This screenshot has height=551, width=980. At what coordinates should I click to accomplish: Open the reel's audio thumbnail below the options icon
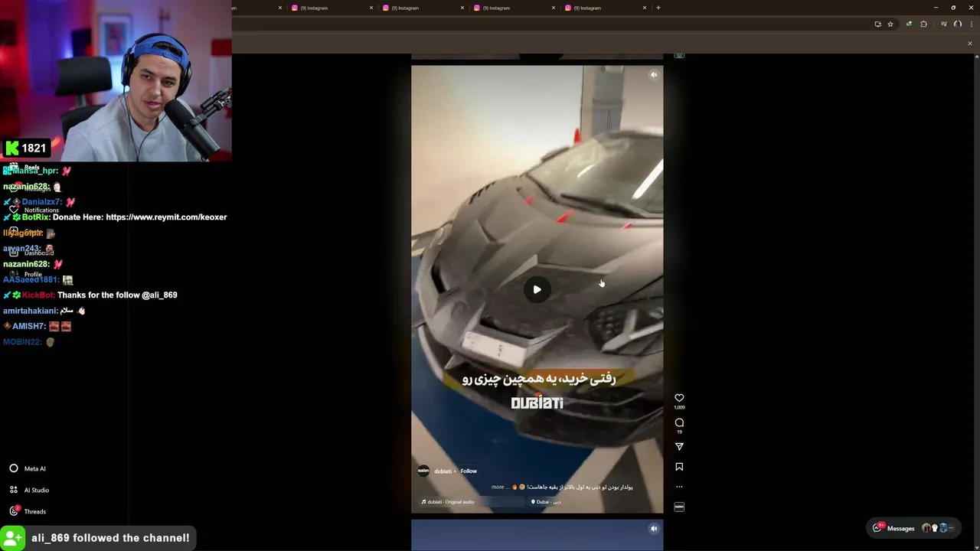(x=679, y=507)
